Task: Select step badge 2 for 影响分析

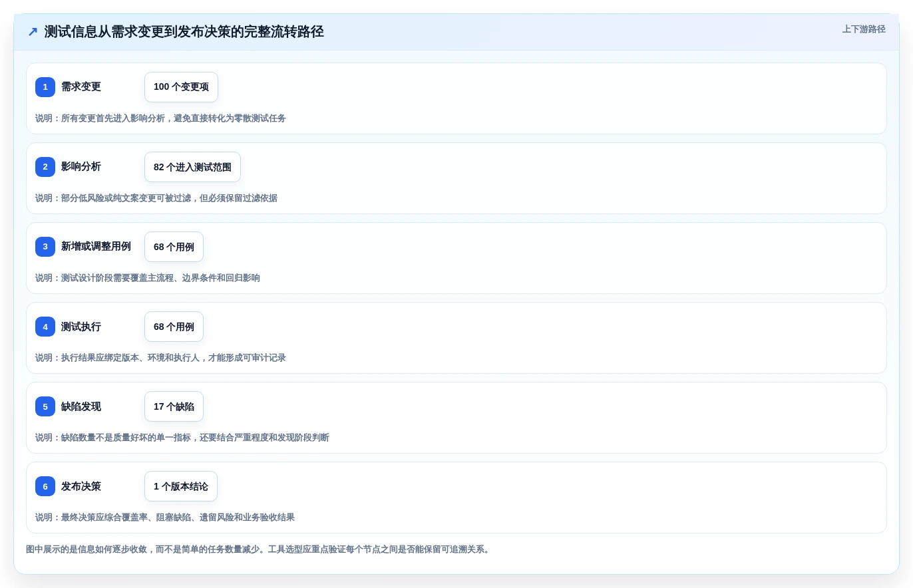Action: (x=45, y=167)
